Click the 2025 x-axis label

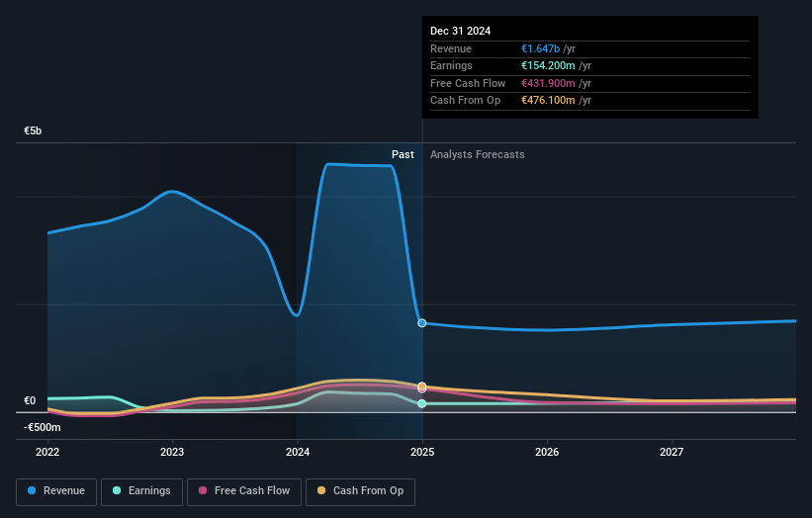point(422,452)
